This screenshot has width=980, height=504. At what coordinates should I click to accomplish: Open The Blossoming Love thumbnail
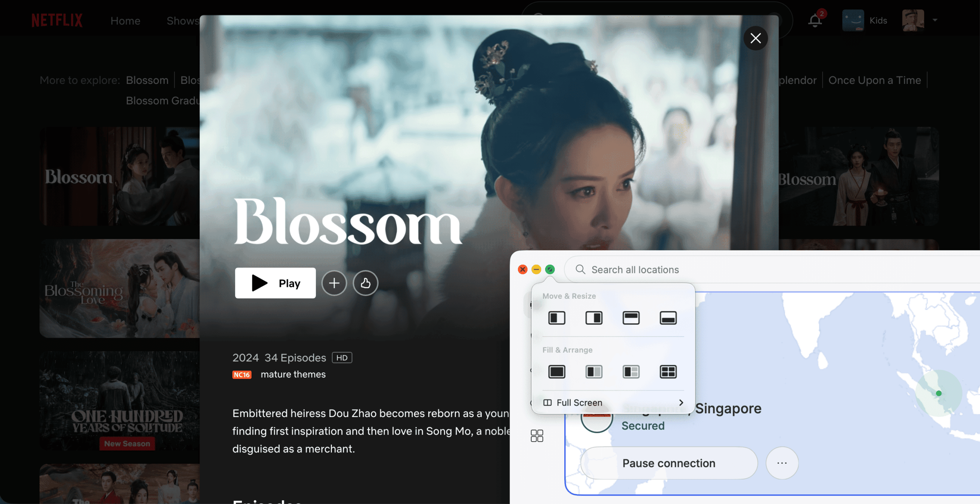[x=119, y=288]
